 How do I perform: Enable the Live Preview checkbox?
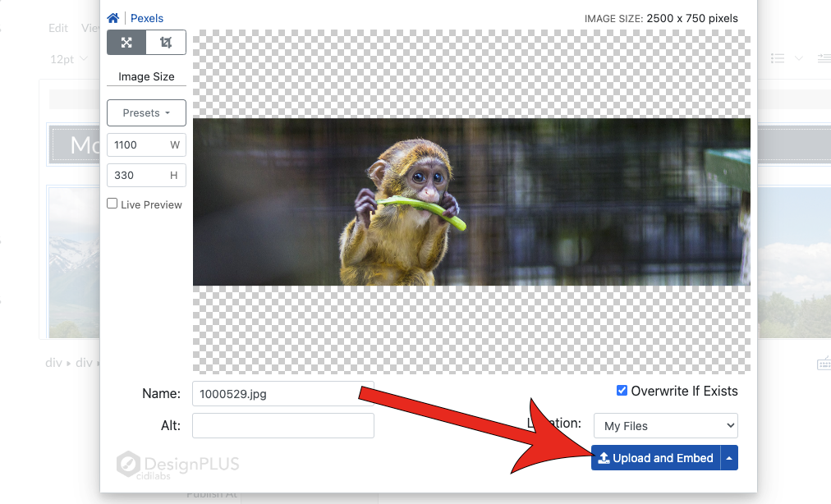[111, 204]
